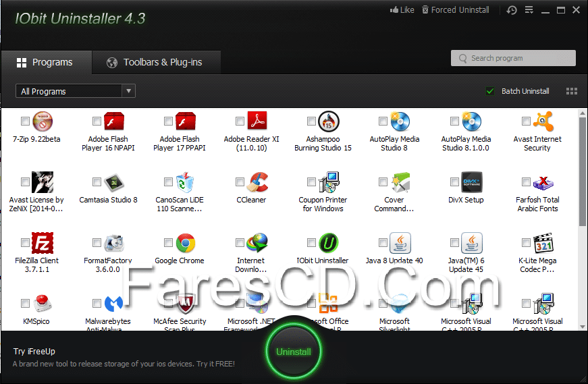Select the Google Chrome icon
The width and height of the screenshot is (588, 384).
(186, 243)
